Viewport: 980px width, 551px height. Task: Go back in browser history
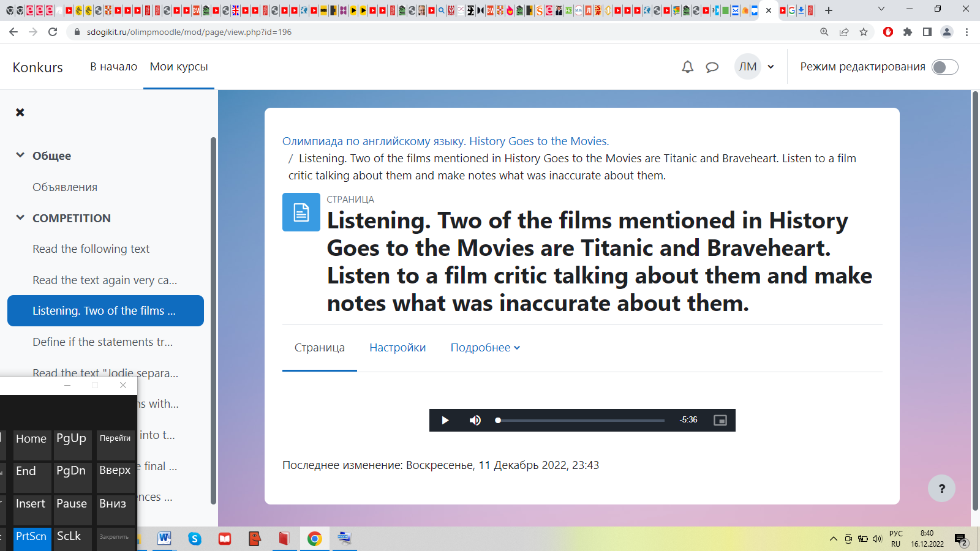[x=13, y=32]
